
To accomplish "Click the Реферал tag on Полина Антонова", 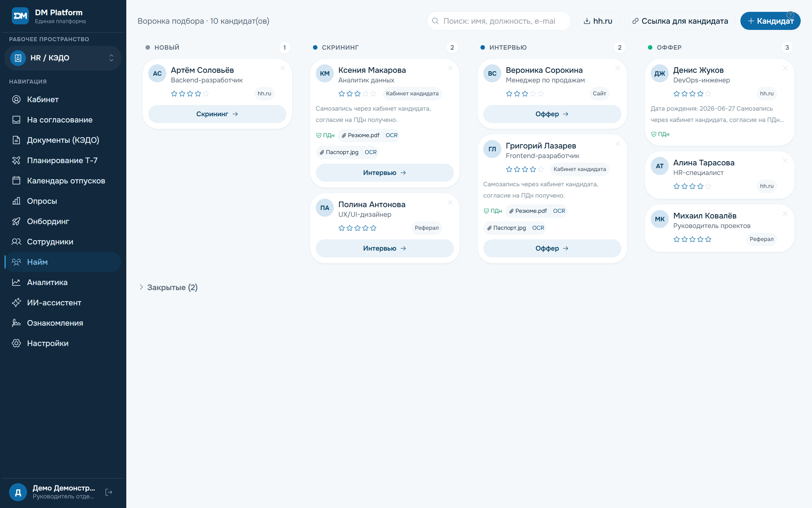I will click(427, 228).
